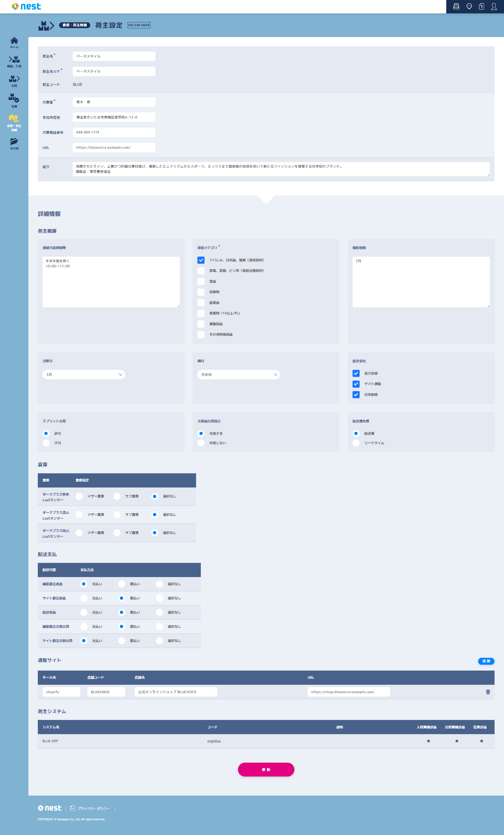Click the 倉庫・荷主情報 breadcrumb tag
This screenshot has height=835, width=504.
tap(75, 25)
